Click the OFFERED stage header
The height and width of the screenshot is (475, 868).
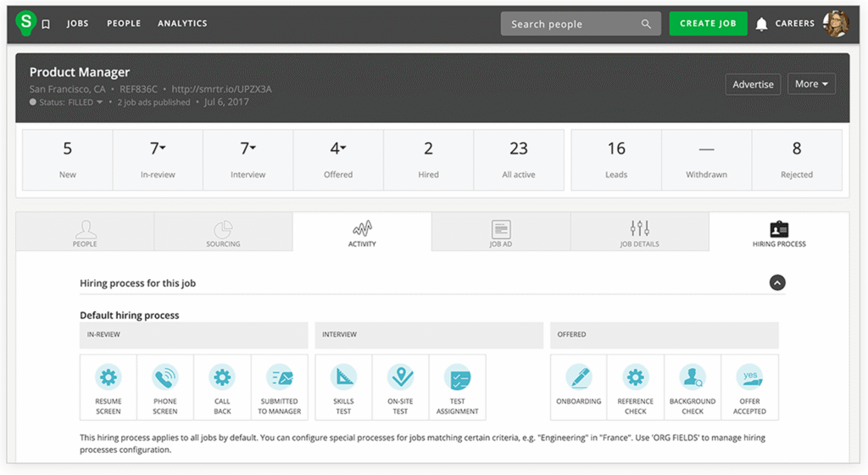(665, 335)
